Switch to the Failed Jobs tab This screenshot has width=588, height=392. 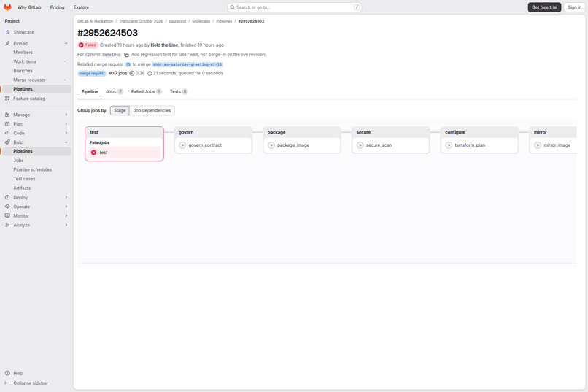(x=146, y=91)
